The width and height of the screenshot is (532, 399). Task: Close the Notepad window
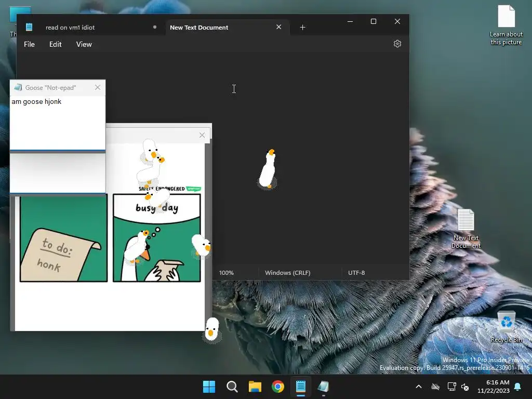click(397, 21)
